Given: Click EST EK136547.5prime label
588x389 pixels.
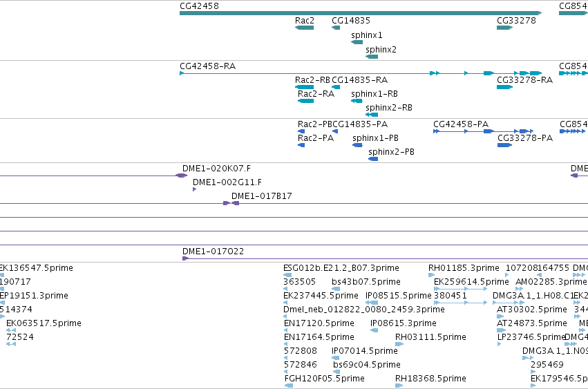Looking at the screenshot, I should (x=37, y=268).
